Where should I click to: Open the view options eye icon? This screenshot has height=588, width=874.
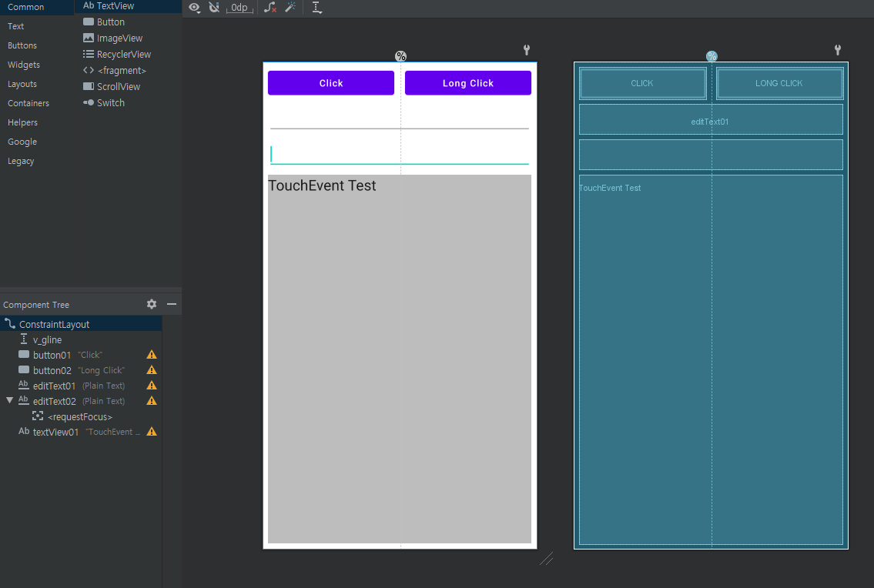coord(195,8)
